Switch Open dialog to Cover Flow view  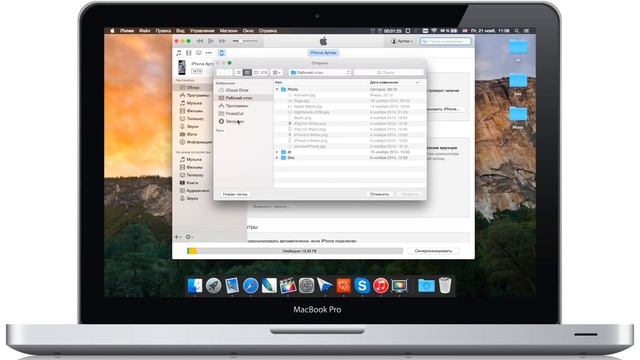click(264, 72)
